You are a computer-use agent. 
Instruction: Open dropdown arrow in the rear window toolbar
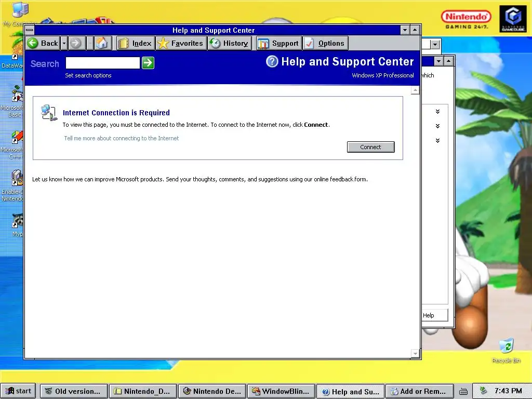tap(435, 44)
